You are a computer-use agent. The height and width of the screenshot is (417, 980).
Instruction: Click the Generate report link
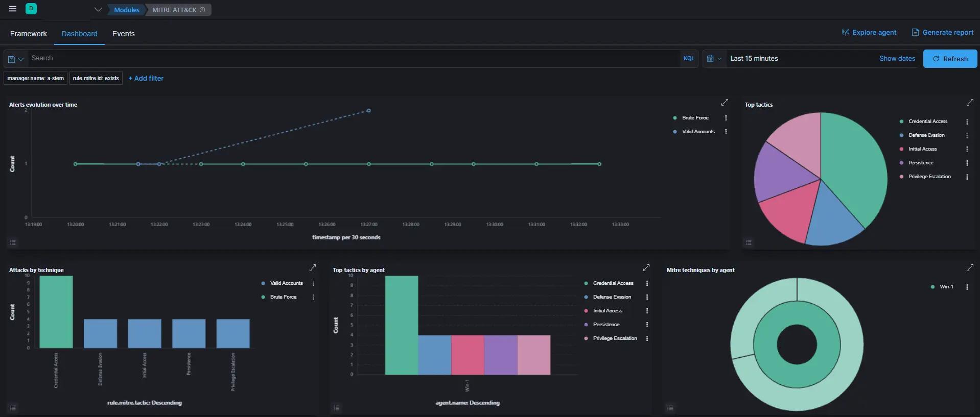[x=942, y=32]
